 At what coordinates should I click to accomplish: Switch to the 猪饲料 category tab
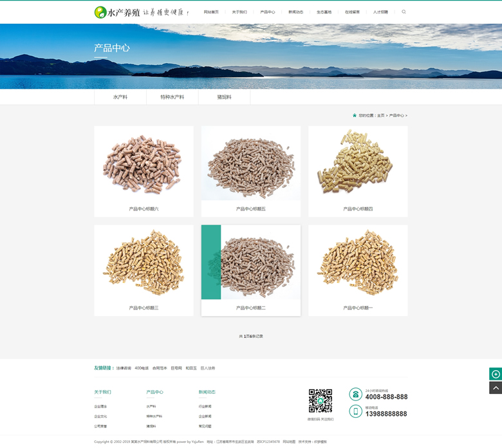224,97
